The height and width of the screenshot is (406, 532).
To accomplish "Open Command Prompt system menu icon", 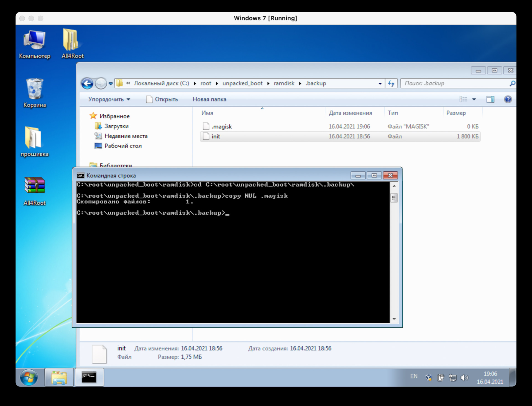I will [80, 176].
